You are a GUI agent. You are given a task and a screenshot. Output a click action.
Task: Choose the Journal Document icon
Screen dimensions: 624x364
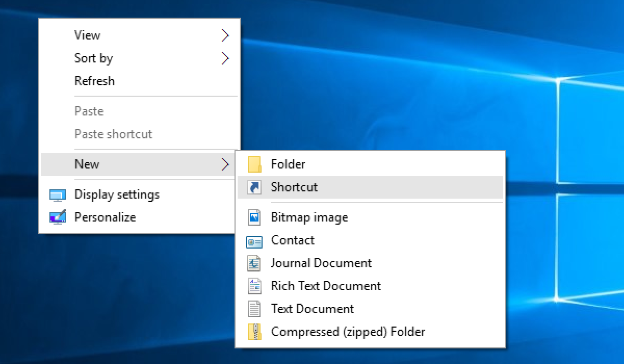(x=254, y=263)
